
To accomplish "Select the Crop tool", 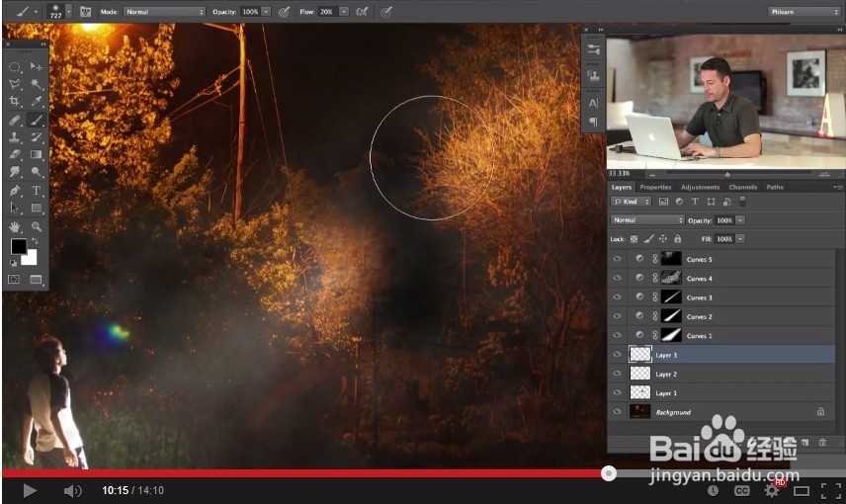I will click(x=15, y=102).
